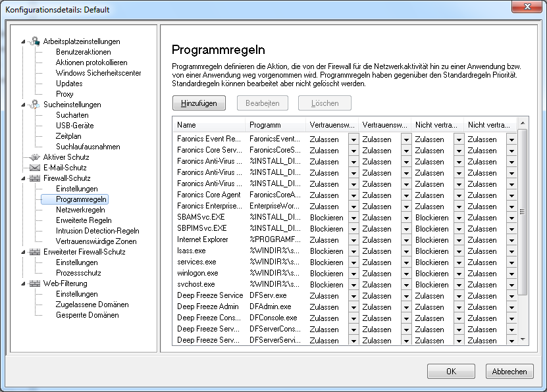This screenshot has height=392, width=547.
Task: Open last dropdown in svchost.exe row
Action: (x=511, y=285)
